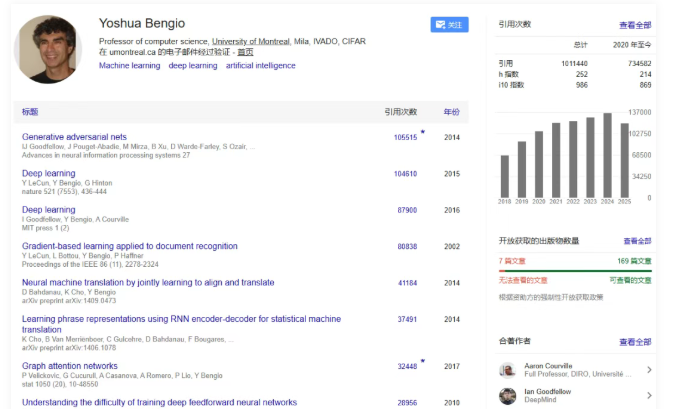This screenshot has width=673, height=409.
Task: Sort publications by 标题 column header
Action: [x=30, y=112]
